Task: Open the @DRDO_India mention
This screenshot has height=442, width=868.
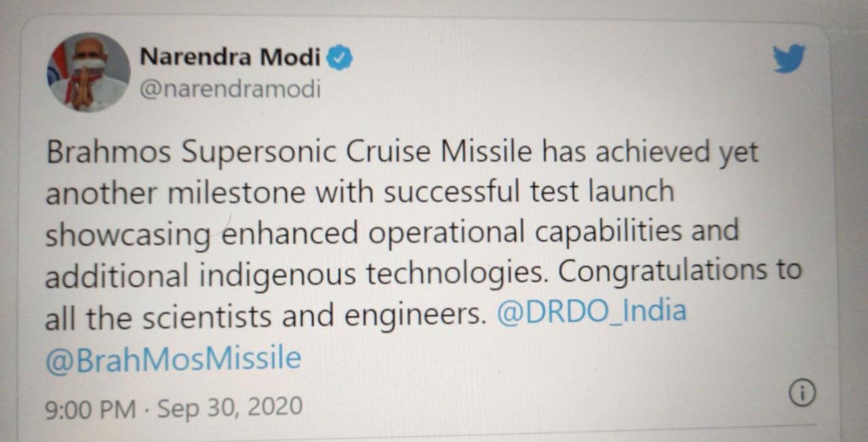Action: click(x=591, y=312)
